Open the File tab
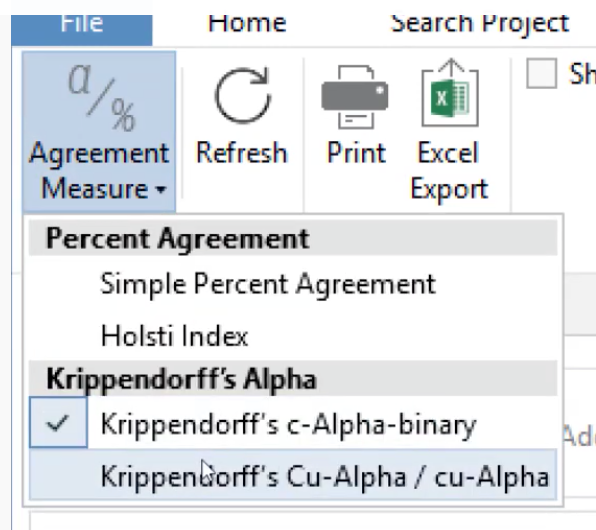596x530 pixels. (82, 27)
